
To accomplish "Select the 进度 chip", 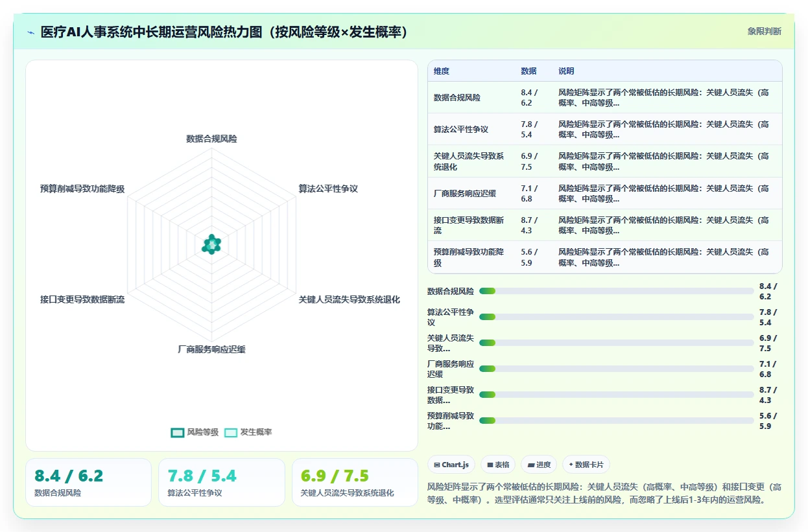I will coord(539,465).
